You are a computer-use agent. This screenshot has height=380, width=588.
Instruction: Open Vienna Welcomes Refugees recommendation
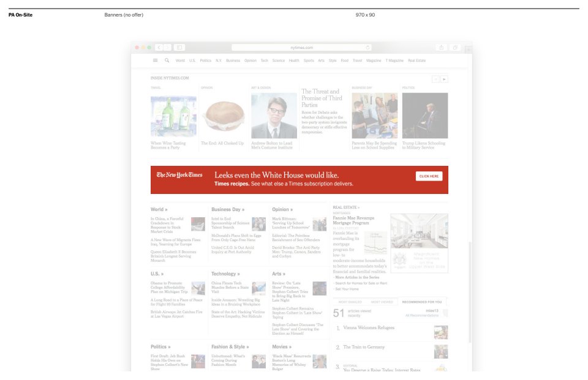[x=369, y=328]
